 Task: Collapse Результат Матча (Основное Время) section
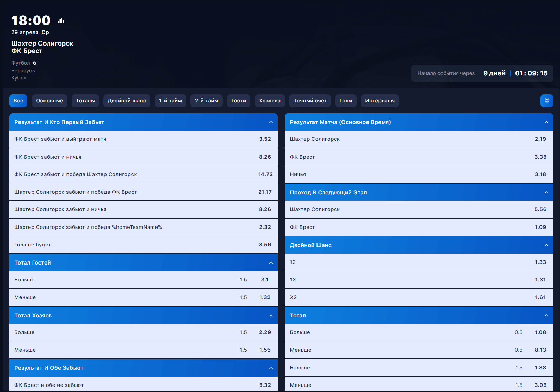(546, 122)
